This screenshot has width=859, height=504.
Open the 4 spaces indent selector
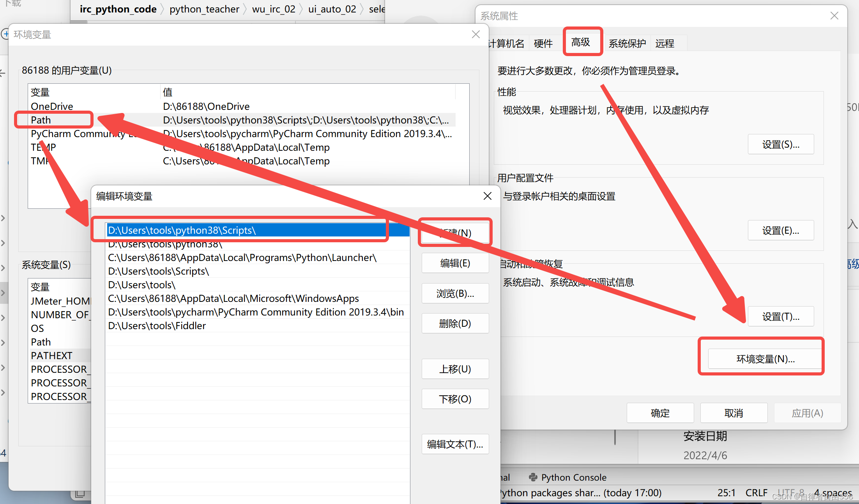tap(832, 493)
